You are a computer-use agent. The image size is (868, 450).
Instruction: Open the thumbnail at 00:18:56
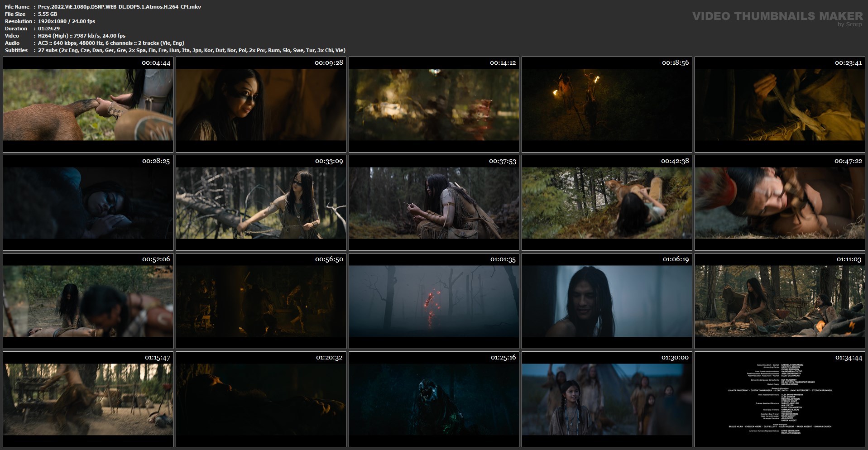[x=607, y=105]
